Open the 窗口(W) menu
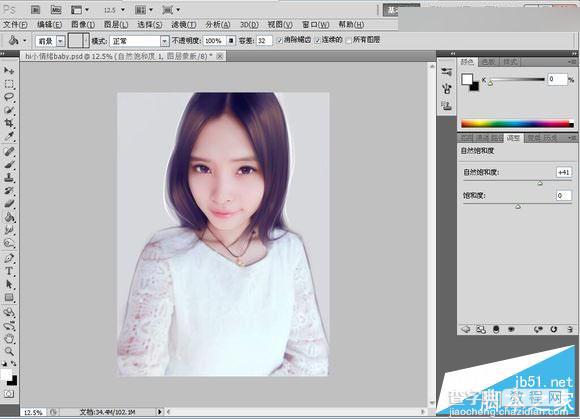 (x=315, y=24)
